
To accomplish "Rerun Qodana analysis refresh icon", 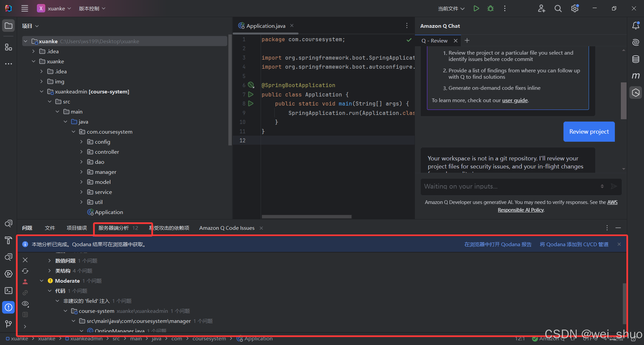I will (25, 271).
